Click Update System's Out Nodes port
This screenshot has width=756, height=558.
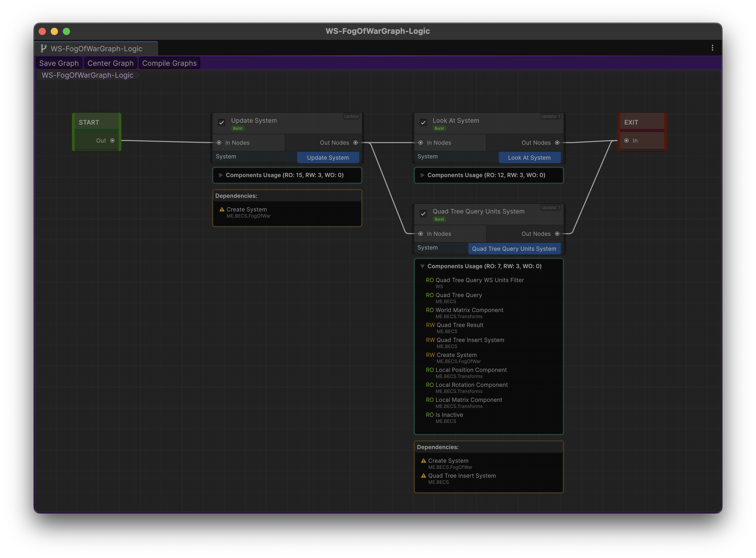tap(356, 143)
